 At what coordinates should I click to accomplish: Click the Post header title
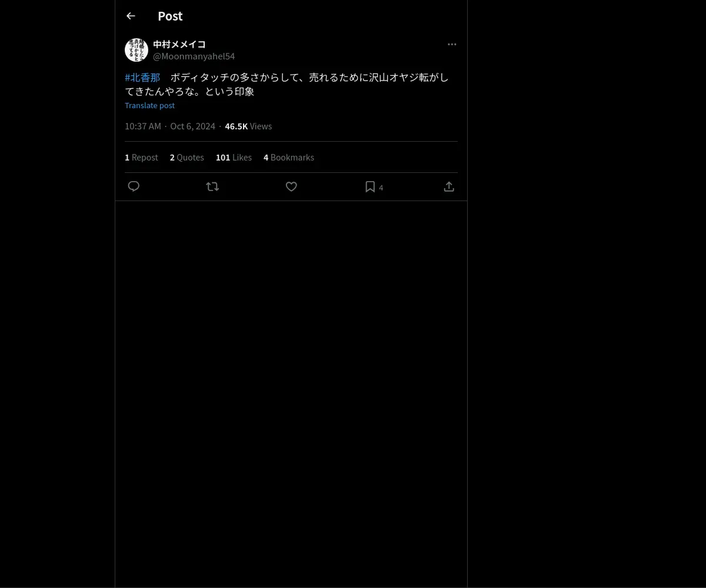click(x=170, y=16)
